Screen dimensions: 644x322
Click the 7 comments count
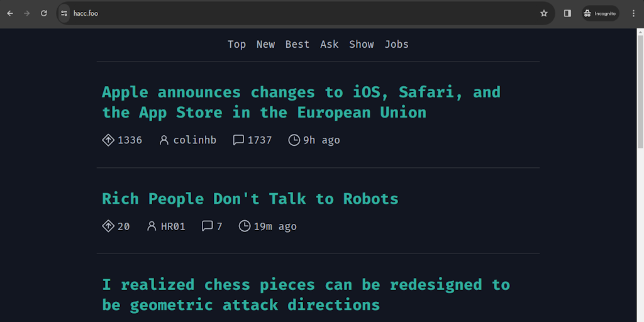[x=219, y=226]
